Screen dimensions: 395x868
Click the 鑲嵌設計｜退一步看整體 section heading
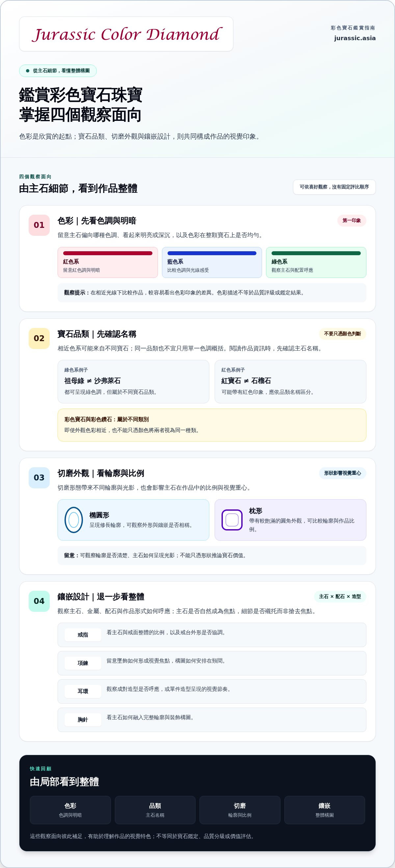[101, 597]
